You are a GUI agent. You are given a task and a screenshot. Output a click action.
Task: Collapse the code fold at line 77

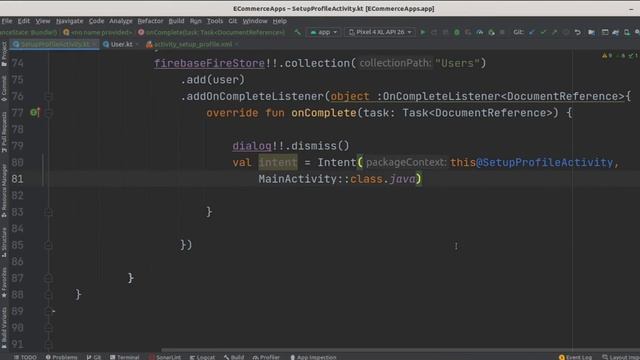click(x=48, y=113)
